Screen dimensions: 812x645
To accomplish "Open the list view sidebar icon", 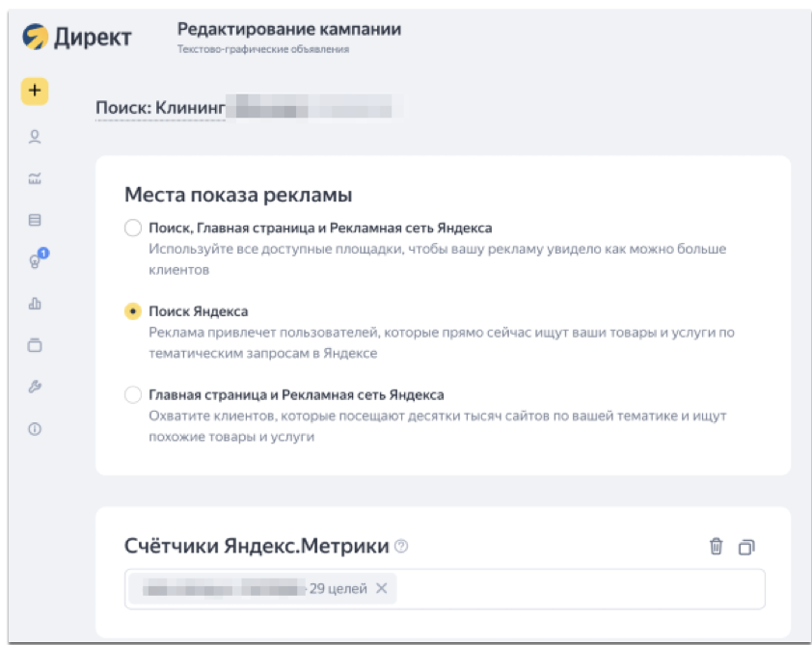I will click(35, 220).
